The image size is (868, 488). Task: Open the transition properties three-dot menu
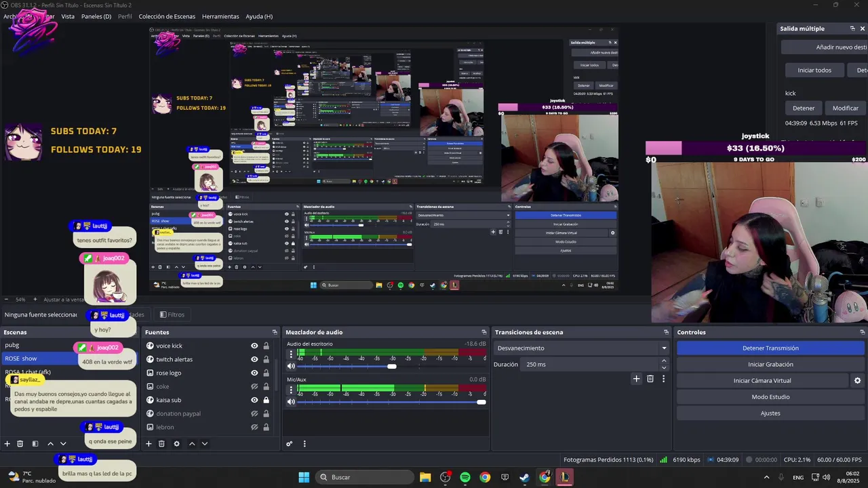[663, 379]
